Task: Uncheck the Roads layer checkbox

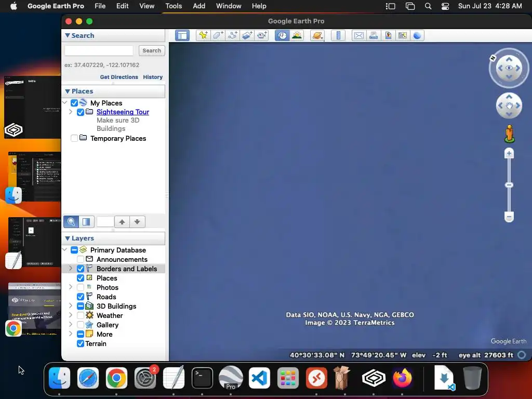Action: (x=81, y=297)
